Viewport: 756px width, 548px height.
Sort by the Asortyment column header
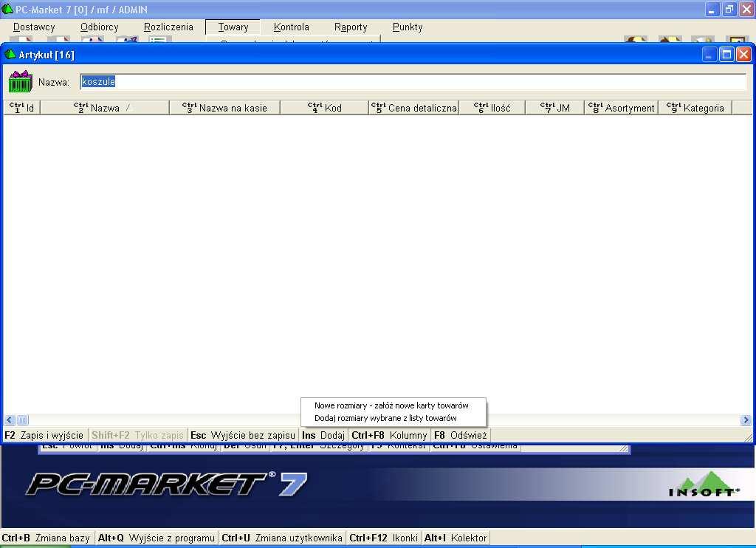622,108
